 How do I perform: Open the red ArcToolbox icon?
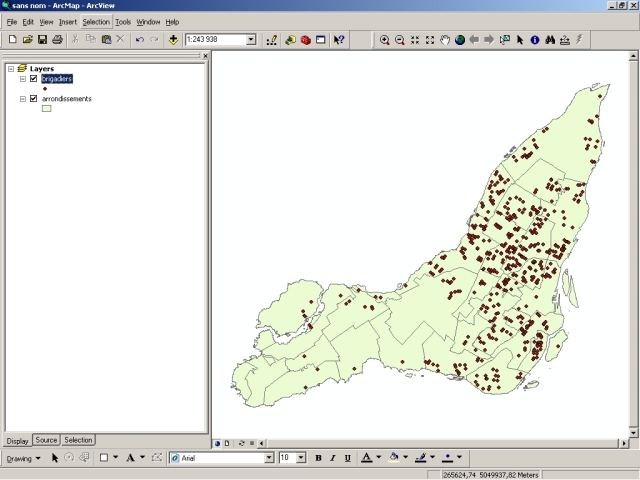tap(305, 40)
